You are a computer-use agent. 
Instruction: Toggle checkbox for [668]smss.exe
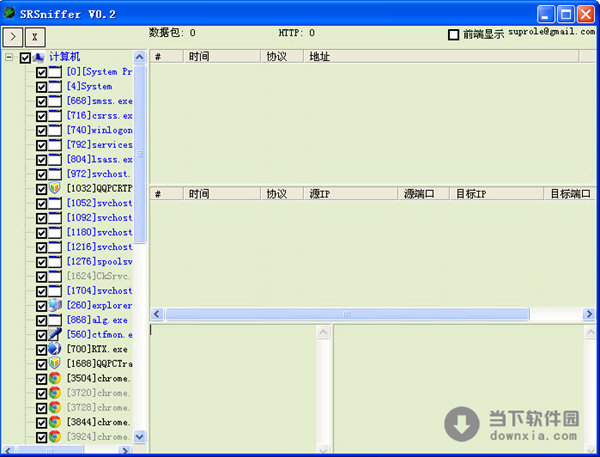coord(41,101)
